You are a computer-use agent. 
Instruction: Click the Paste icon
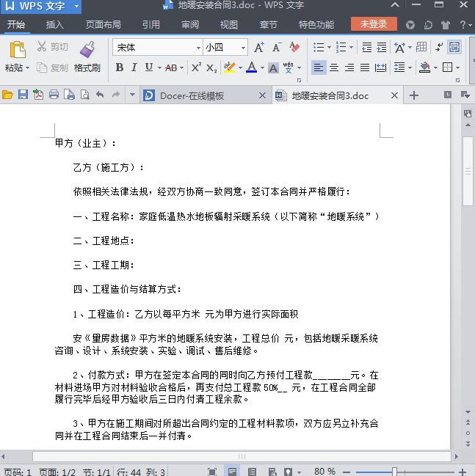(18, 50)
